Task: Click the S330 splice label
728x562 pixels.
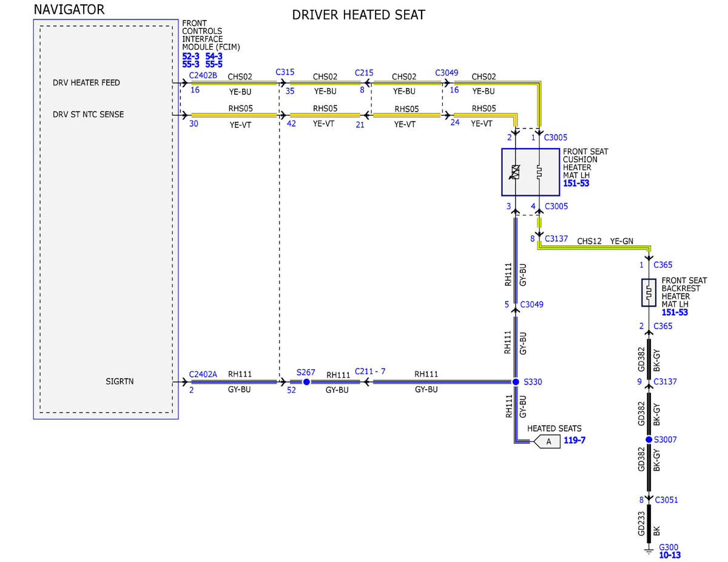Action: [533, 382]
